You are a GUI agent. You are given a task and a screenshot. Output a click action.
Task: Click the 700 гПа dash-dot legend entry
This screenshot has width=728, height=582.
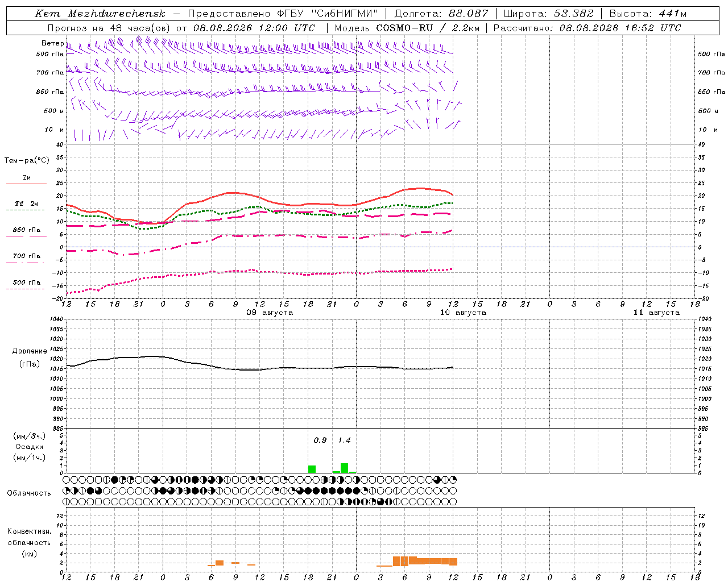pyautogui.click(x=26, y=259)
